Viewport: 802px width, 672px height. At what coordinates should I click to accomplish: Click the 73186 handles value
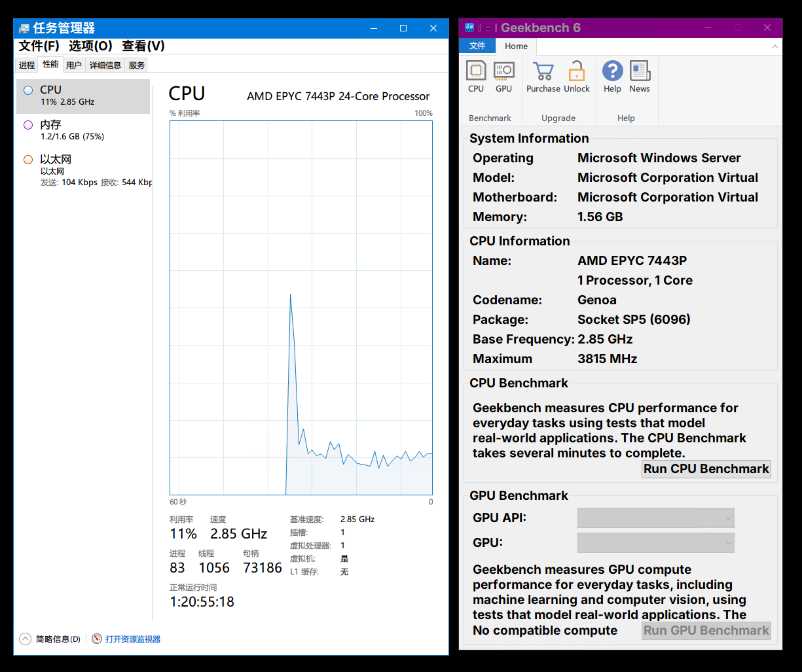[263, 568]
